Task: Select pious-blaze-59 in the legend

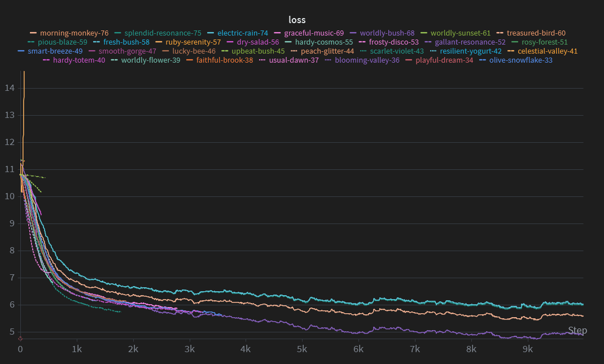Action: (x=62, y=42)
